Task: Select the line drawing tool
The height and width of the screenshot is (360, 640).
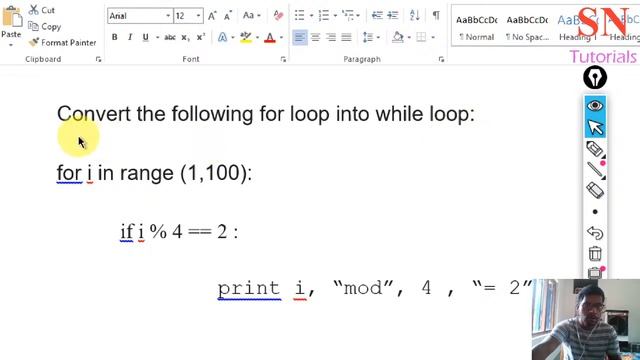Action: [x=595, y=169]
